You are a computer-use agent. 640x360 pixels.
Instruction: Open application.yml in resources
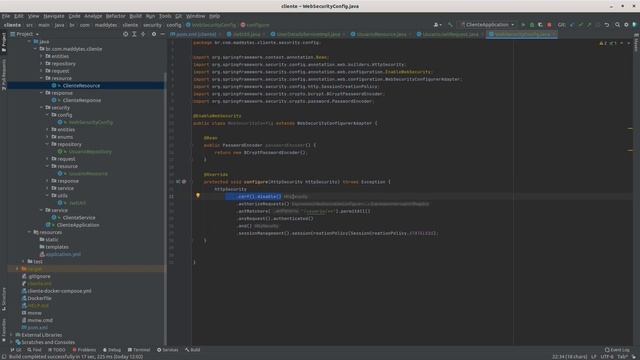(63, 254)
